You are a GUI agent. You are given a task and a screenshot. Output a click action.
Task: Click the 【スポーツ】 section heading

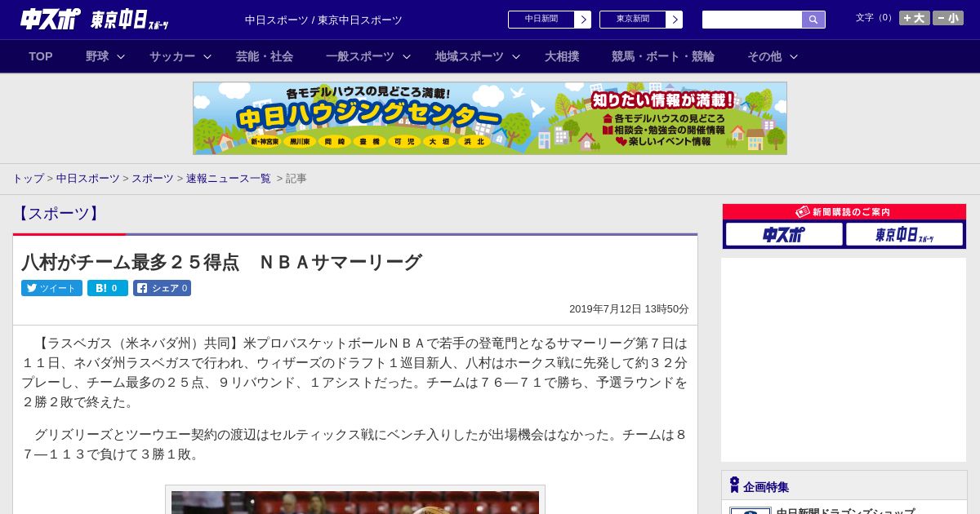pyautogui.click(x=58, y=214)
